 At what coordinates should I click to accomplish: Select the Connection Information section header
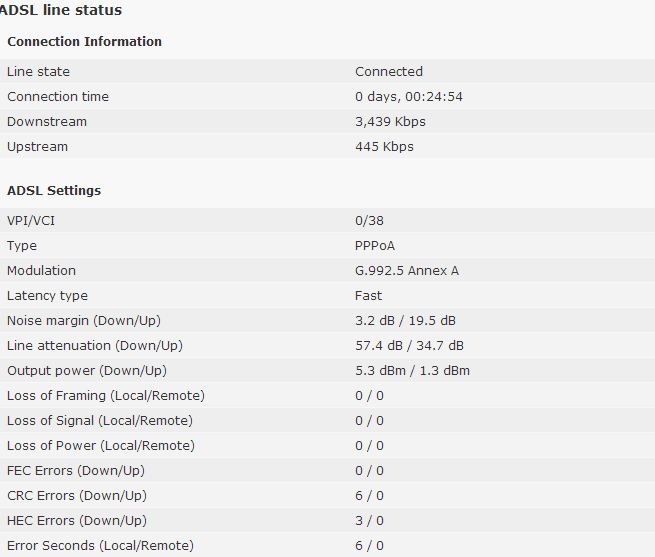coord(84,41)
